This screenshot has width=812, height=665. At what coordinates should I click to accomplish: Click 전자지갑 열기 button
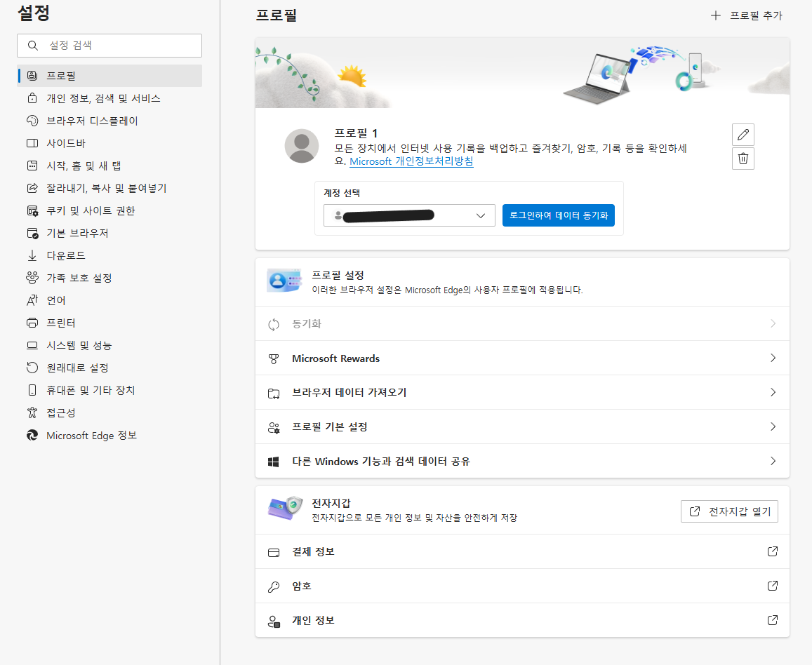pyautogui.click(x=729, y=511)
